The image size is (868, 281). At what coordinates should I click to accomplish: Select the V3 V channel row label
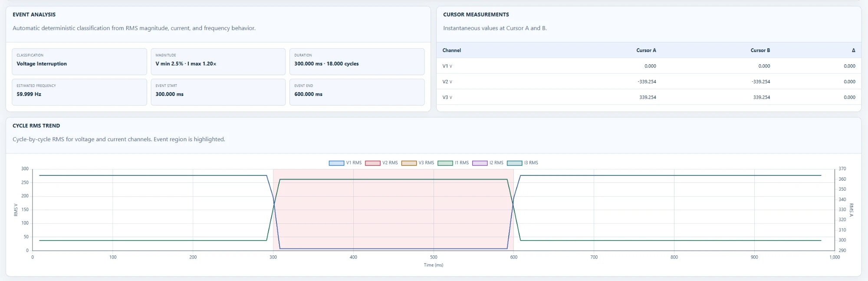point(447,97)
